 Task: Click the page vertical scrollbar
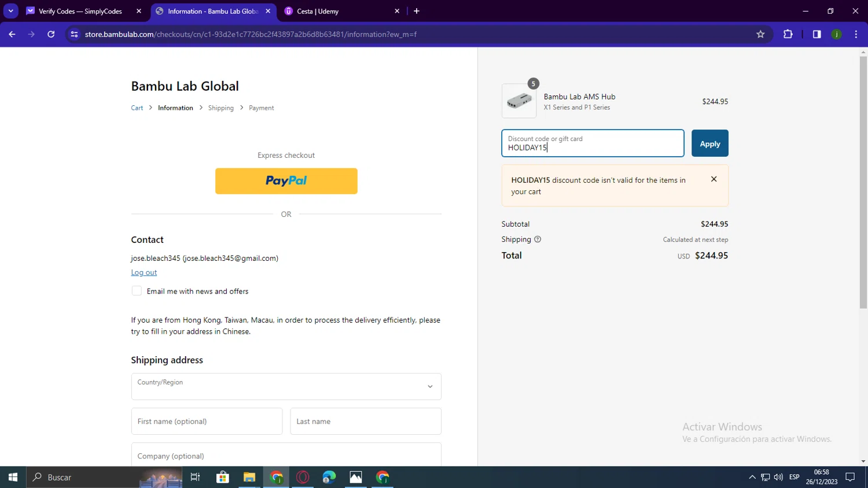point(863,182)
